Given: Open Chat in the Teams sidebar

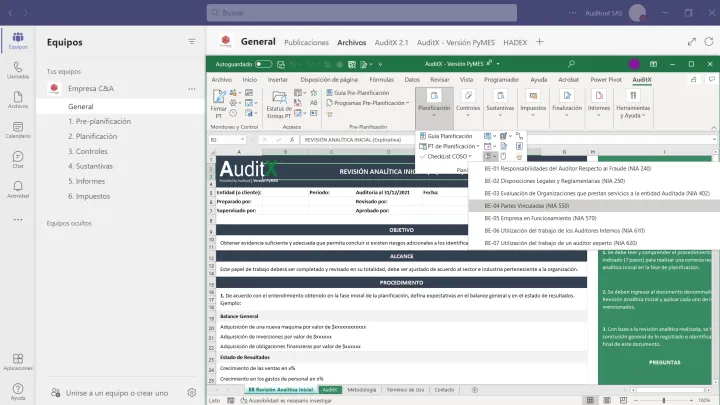Looking at the screenshot, I should tap(18, 159).
